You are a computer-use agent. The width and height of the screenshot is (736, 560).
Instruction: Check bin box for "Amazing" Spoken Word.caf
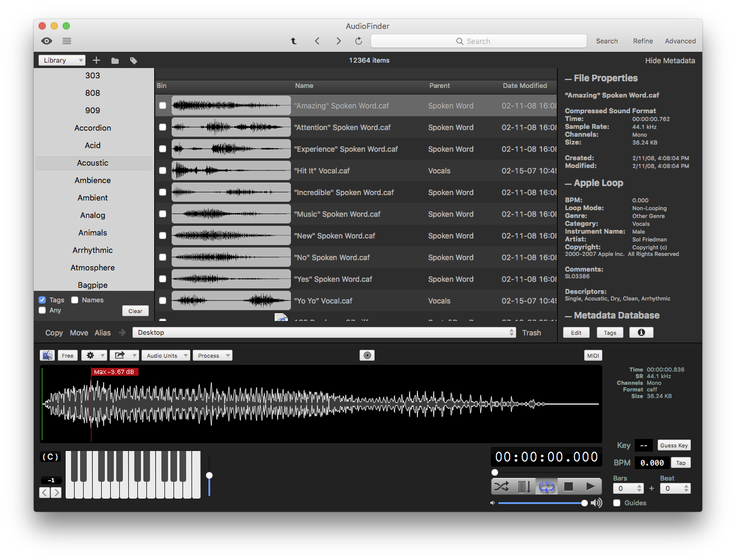coord(163,105)
